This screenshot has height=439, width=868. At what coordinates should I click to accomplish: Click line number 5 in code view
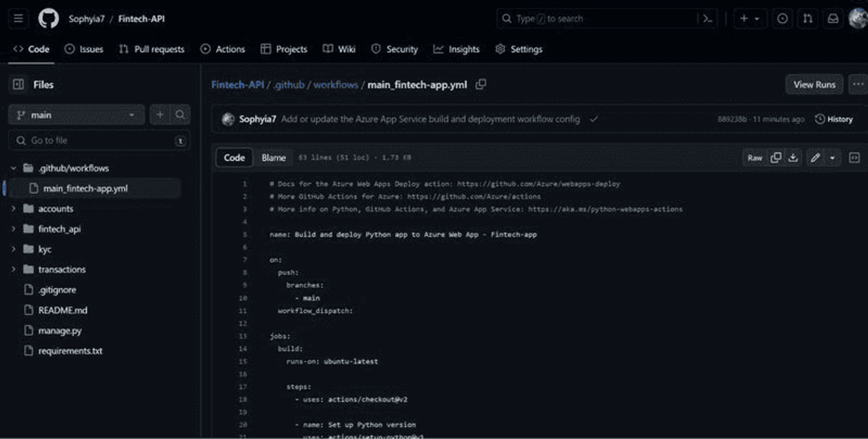coord(244,234)
